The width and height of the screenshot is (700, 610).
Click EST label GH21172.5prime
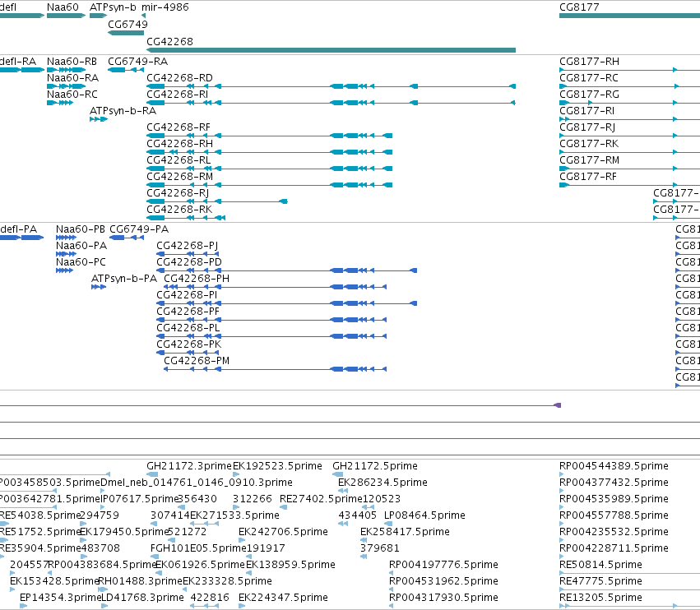click(375, 466)
